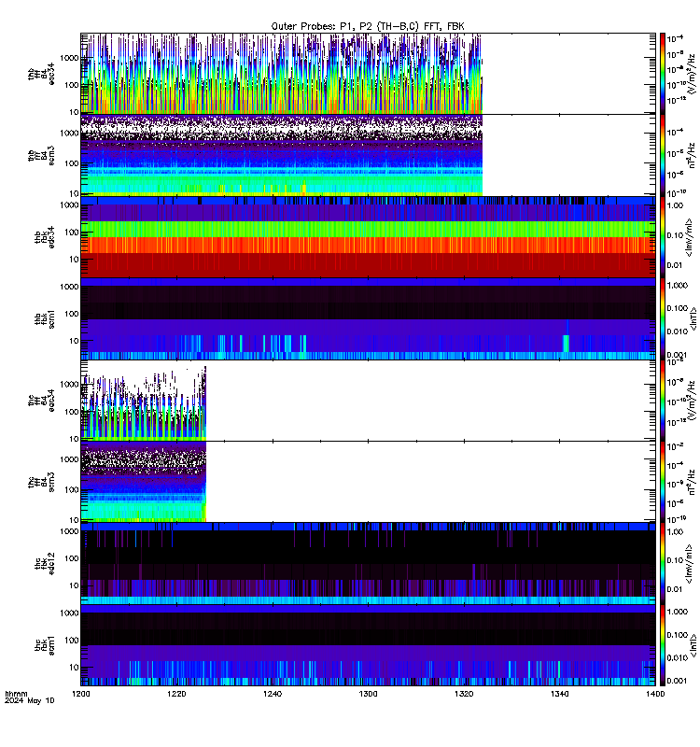Image resolution: width=700 pixels, height=747 pixels.
Task: Click the 0.100 value on the thb scm1 color bar
Action: (x=678, y=308)
